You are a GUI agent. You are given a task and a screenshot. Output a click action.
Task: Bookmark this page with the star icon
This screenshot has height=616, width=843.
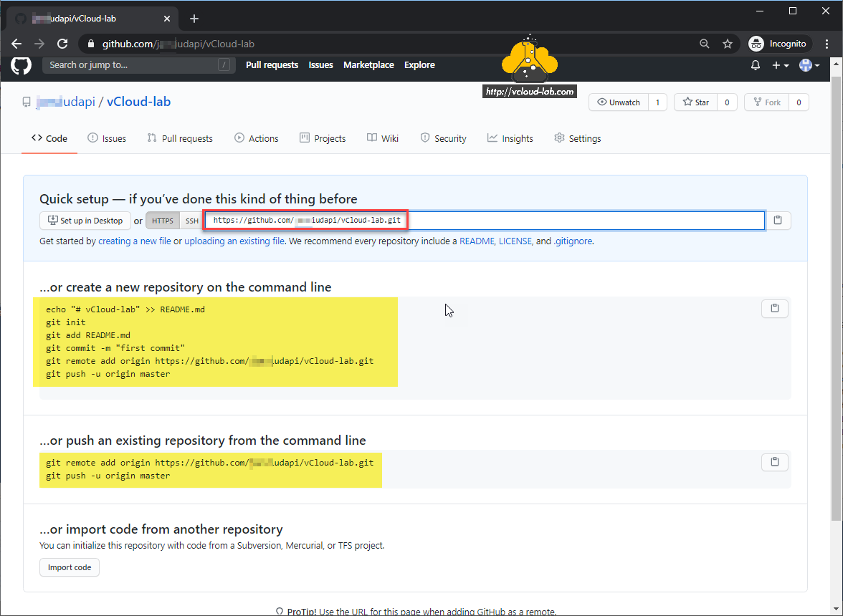pos(728,44)
